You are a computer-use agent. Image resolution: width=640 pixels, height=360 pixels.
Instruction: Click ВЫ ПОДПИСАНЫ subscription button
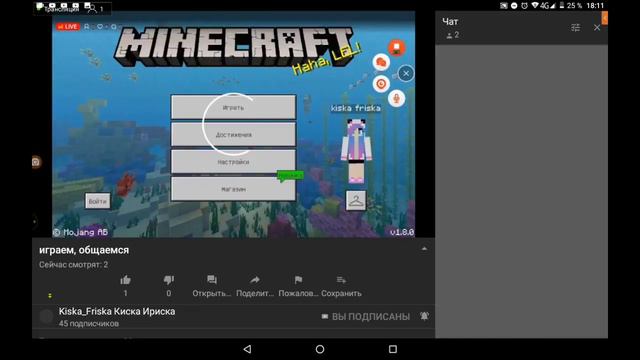tap(366, 317)
